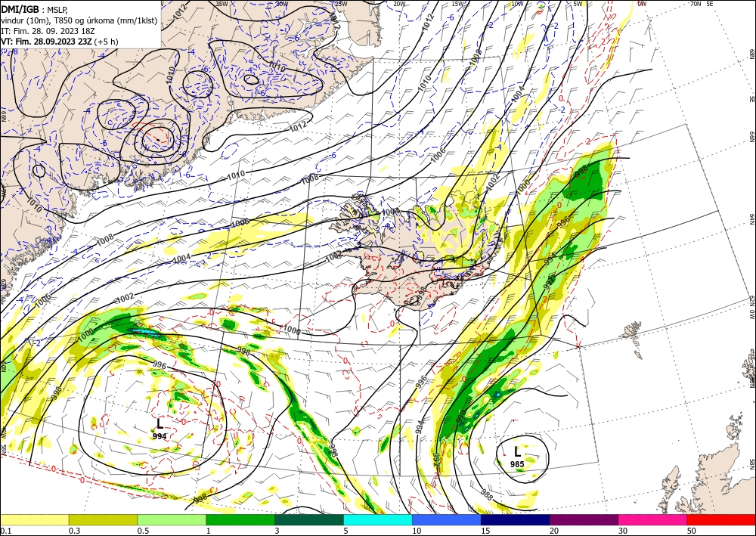Click the yellow 0.1–0.3 legend swatch
This screenshot has height=536, width=756.
pos(34,519)
